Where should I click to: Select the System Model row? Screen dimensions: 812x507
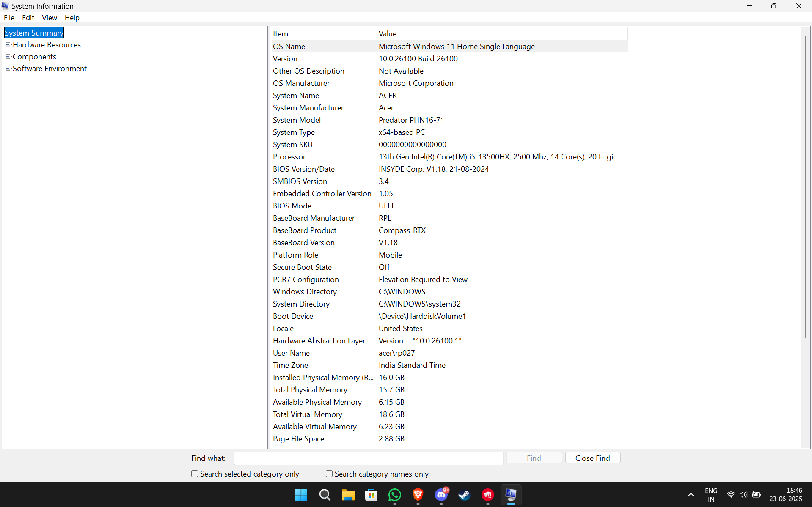449,120
